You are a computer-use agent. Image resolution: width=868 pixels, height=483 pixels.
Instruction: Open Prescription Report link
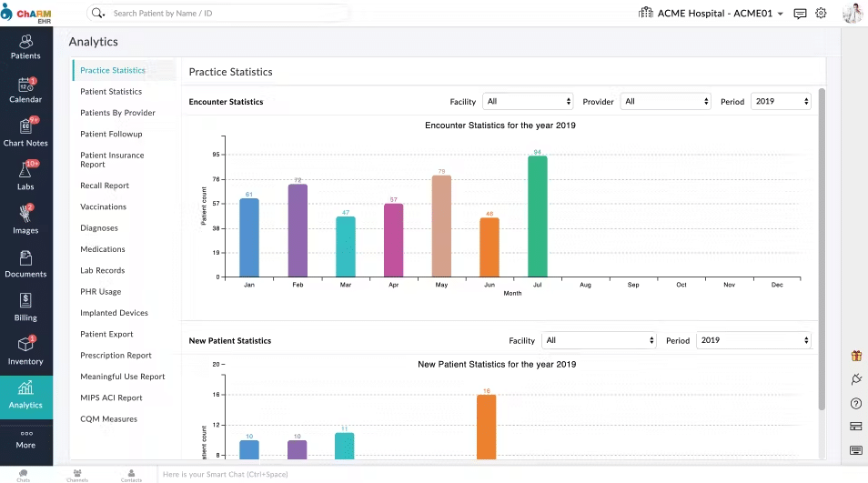click(x=116, y=355)
